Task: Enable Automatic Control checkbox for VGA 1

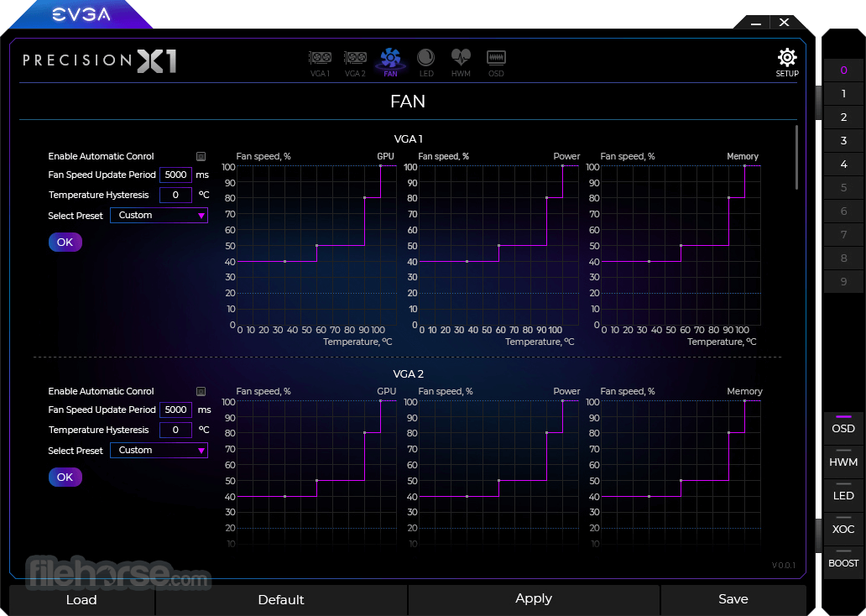Action: tap(201, 156)
